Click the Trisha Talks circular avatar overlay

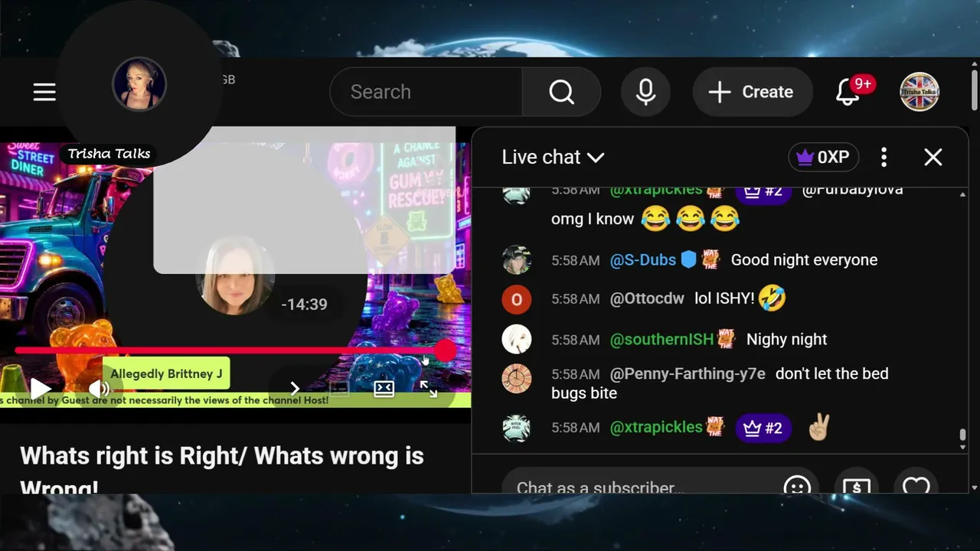(139, 84)
